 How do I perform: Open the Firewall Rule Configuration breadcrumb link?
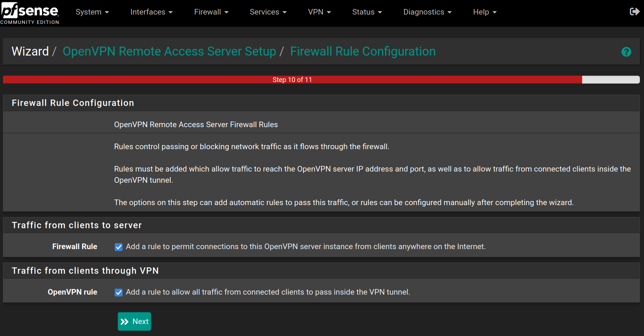(x=363, y=51)
